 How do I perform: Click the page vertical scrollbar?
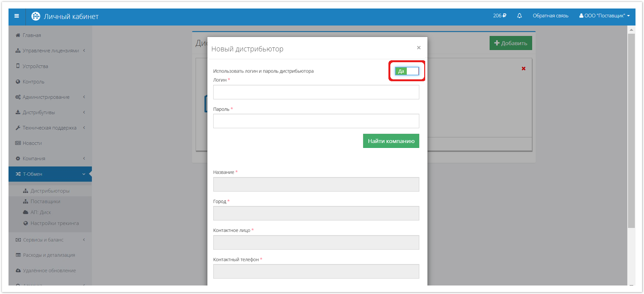(x=631, y=131)
